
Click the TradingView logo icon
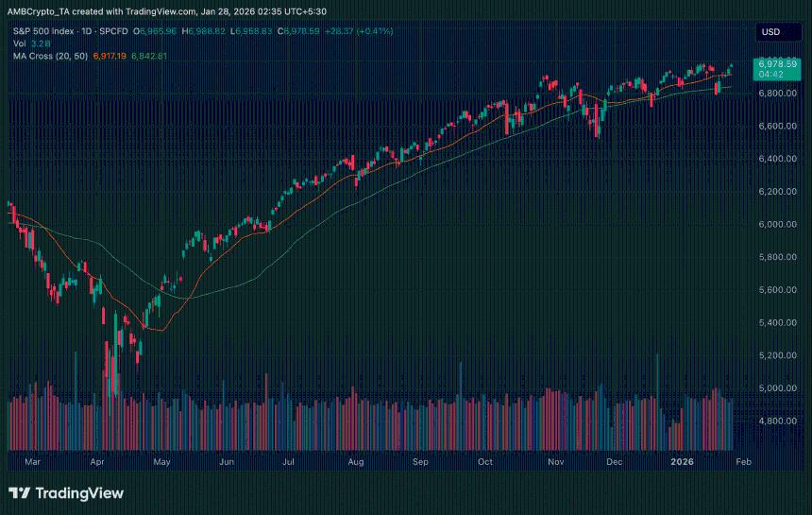tap(19, 493)
